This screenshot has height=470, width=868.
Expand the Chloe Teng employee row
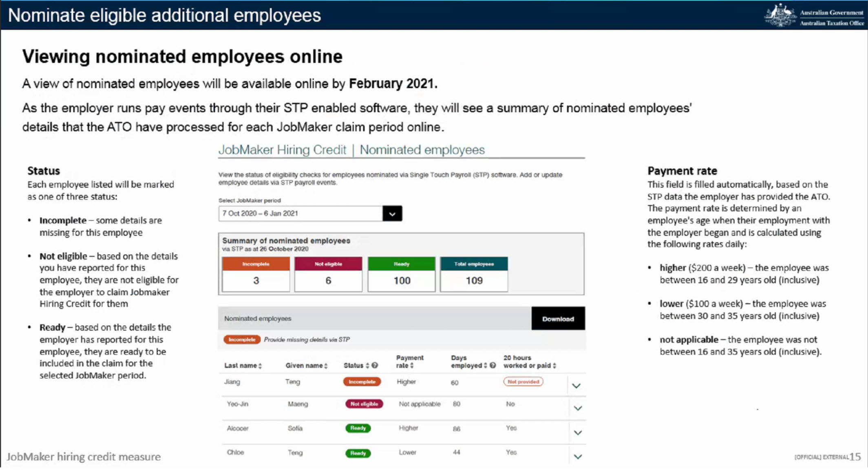pos(578,457)
